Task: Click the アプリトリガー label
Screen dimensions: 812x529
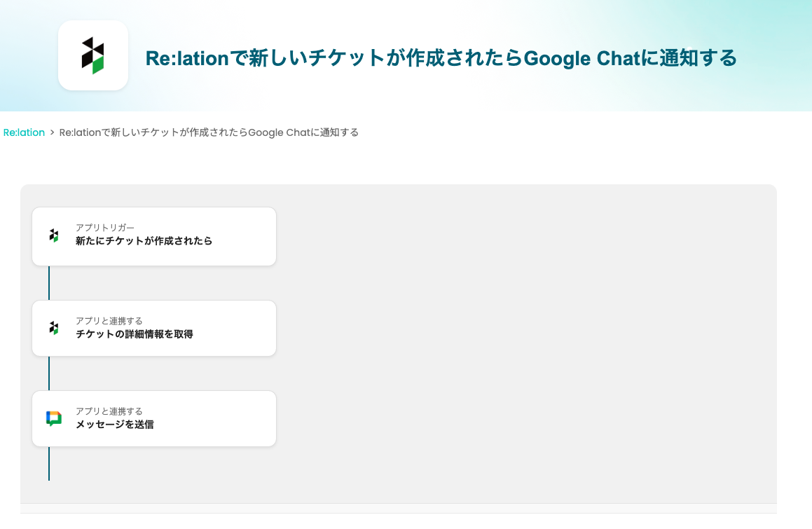Action: (x=105, y=228)
